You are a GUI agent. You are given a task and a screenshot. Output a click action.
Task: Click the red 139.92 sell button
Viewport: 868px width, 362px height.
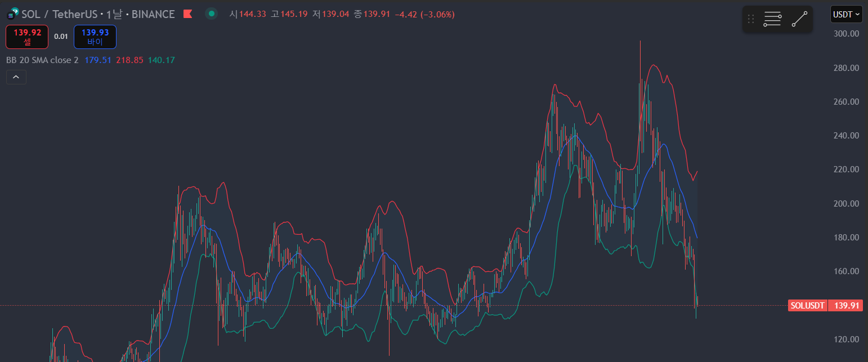pos(27,37)
